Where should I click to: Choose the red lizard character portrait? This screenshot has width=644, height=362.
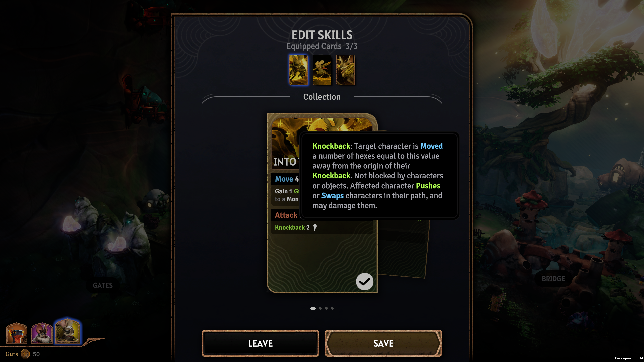tap(17, 333)
